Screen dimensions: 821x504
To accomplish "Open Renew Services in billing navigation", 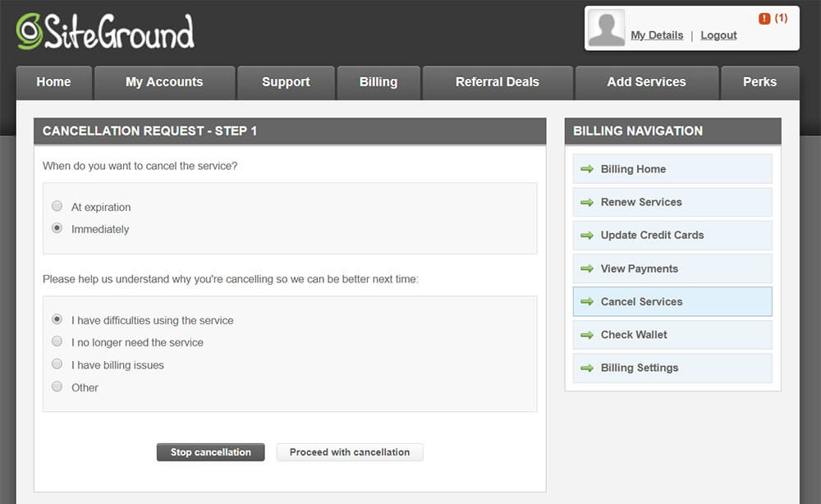I will [672, 202].
